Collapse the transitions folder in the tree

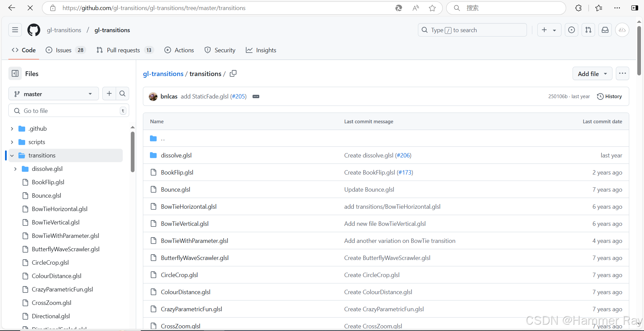pos(12,155)
